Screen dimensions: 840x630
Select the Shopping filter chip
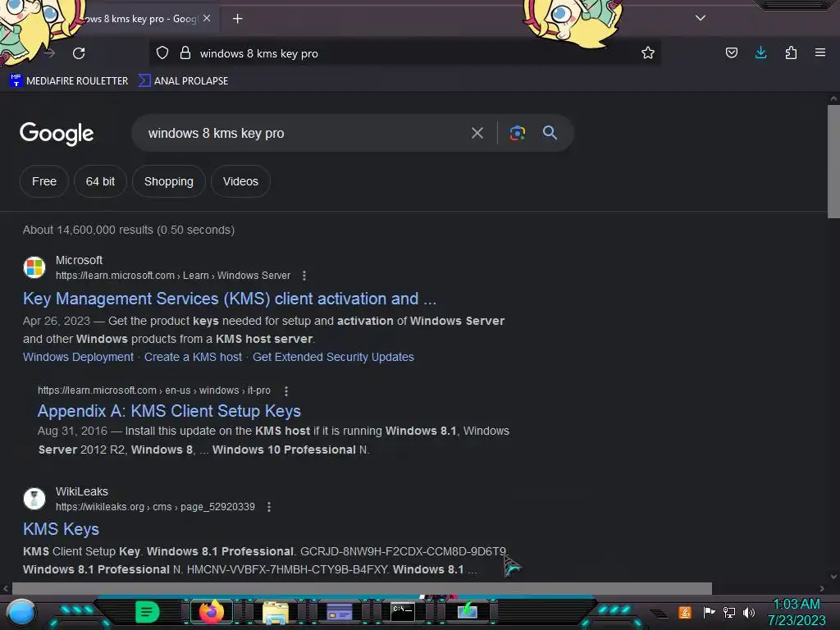point(169,181)
